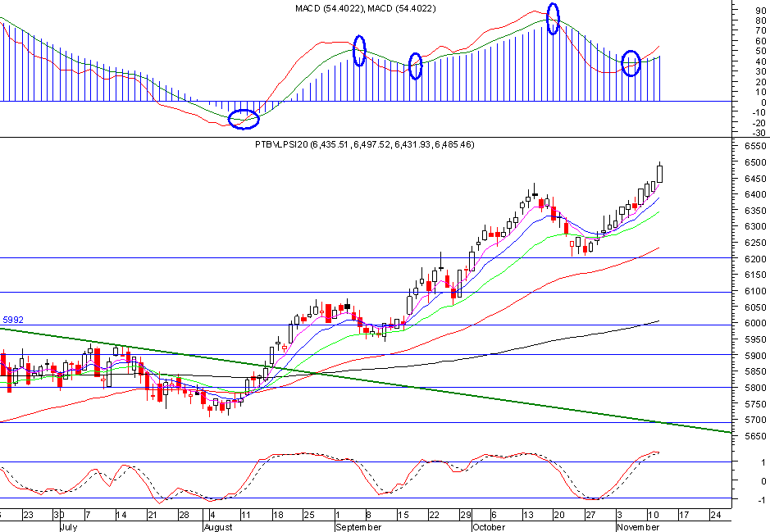Click the 18 date label in August
Screen dimensions: 770x532
[x=278, y=516]
